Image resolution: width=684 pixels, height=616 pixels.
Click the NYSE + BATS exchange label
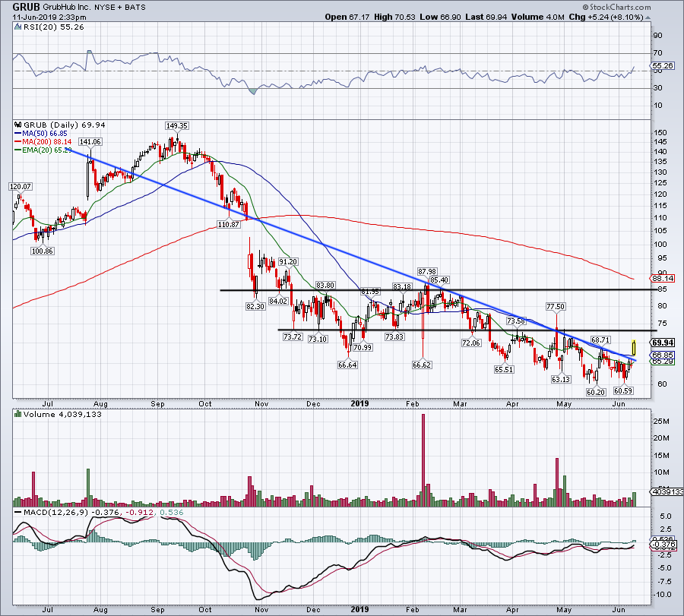(120, 8)
